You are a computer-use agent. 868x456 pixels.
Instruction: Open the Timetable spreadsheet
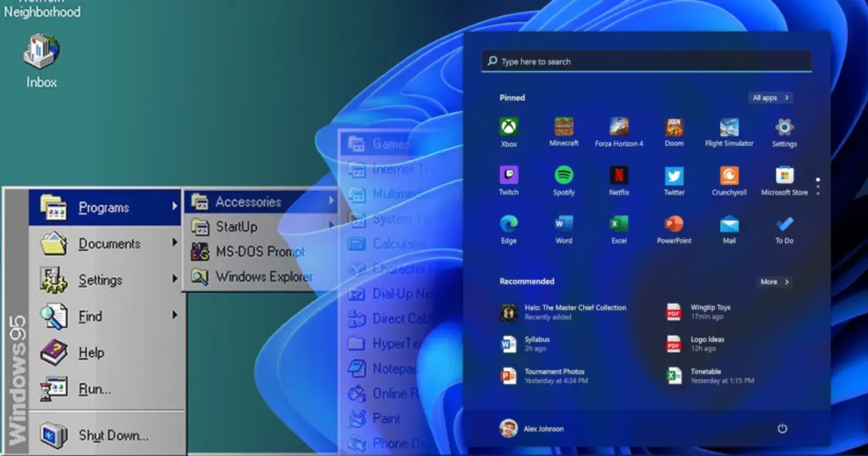[710, 376]
